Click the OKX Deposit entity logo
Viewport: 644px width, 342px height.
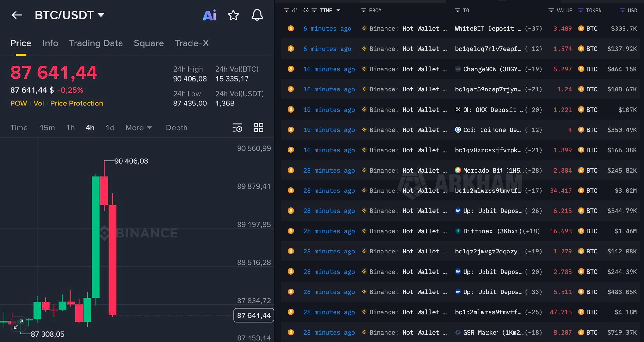pyautogui.click(x=458, y=109)
